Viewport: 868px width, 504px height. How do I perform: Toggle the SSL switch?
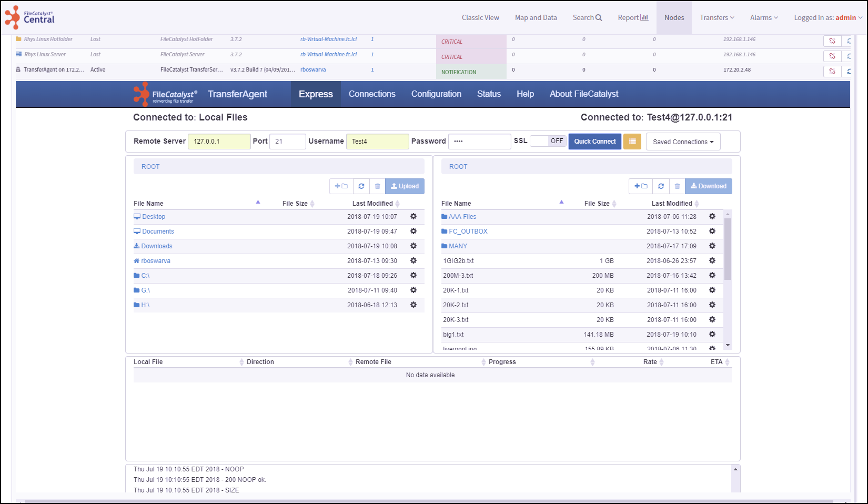548,141
